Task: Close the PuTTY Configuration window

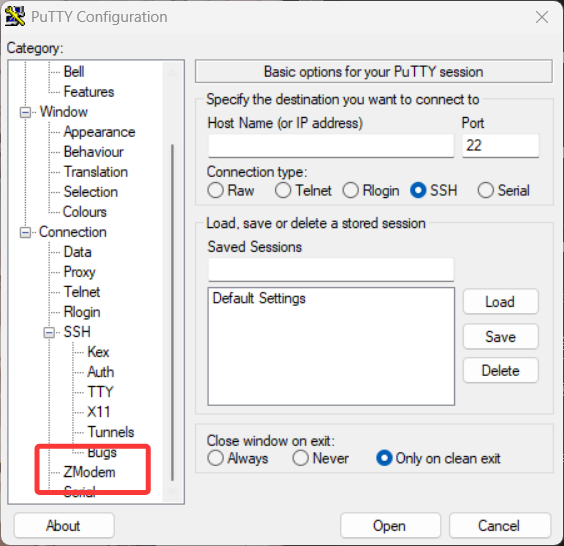Action: point(542,17)
